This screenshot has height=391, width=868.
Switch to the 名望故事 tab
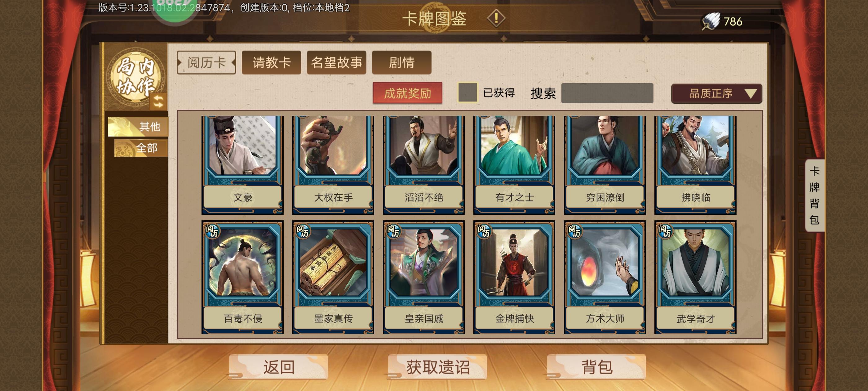click(x=337, y=62)
